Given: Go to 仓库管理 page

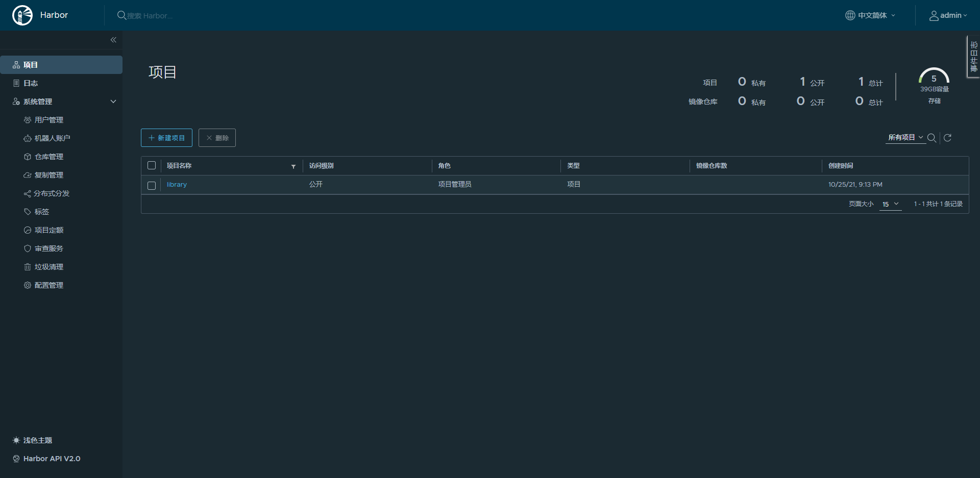Looking at the screenshot, I should [49, 157].
